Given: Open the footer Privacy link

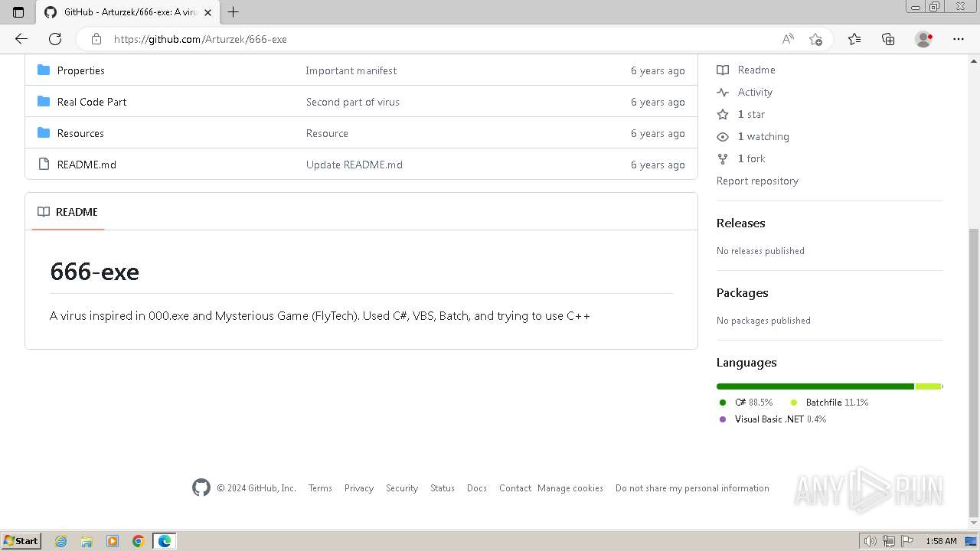Looking at the screenshot, I should 359,488.
